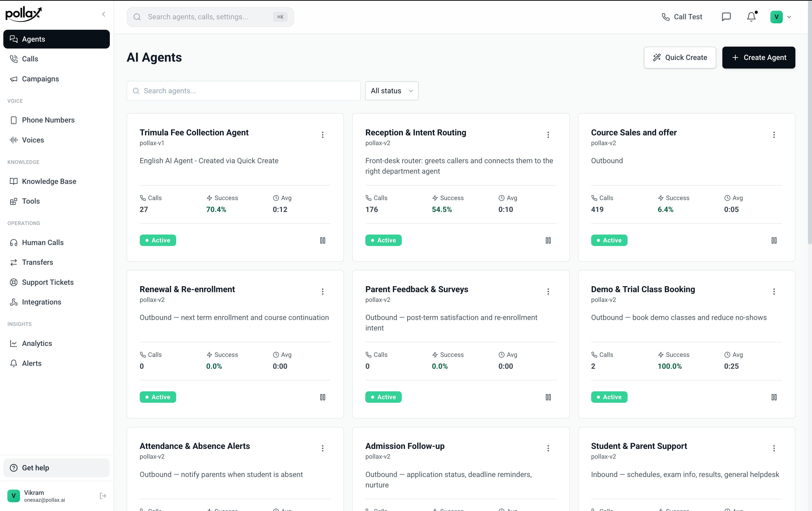Open Alerts in the sidebar
The height and width of the screenshot is (511, 812).
point(56,363)
